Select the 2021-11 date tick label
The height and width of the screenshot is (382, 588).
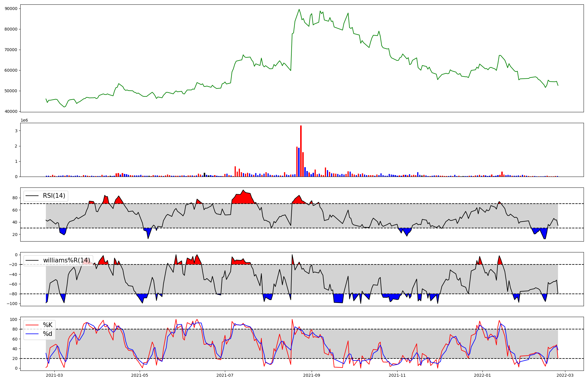[x=397, y=375]
